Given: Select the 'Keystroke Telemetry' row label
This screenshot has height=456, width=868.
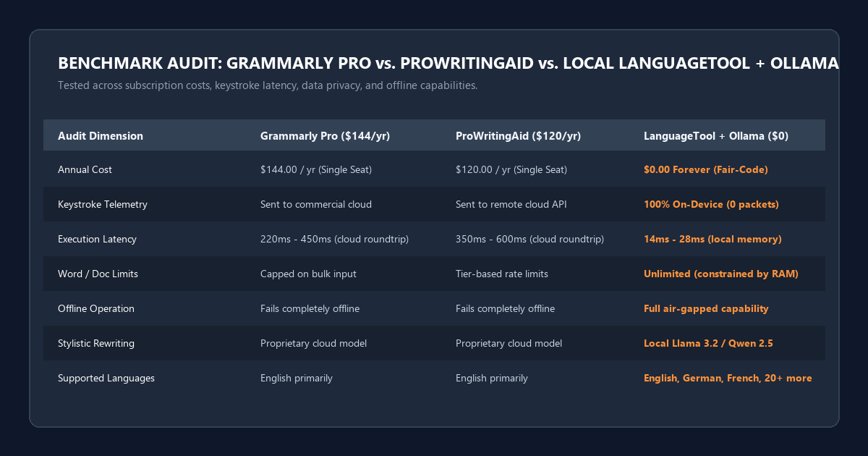Looking at the screenshot, I should click(x=103, y=204).
